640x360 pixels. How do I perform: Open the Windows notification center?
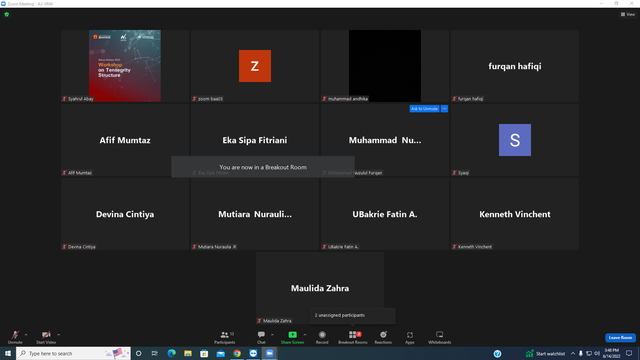coord(629,353)
